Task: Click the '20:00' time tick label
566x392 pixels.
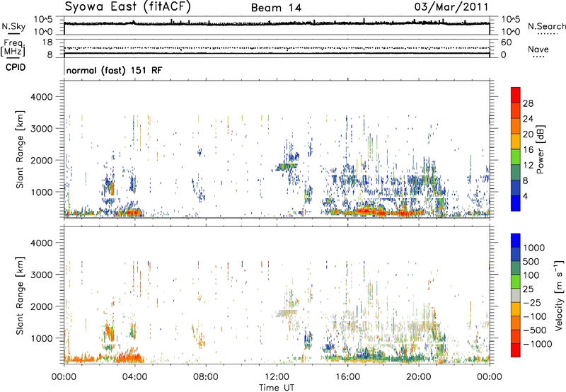Action: 418,377
